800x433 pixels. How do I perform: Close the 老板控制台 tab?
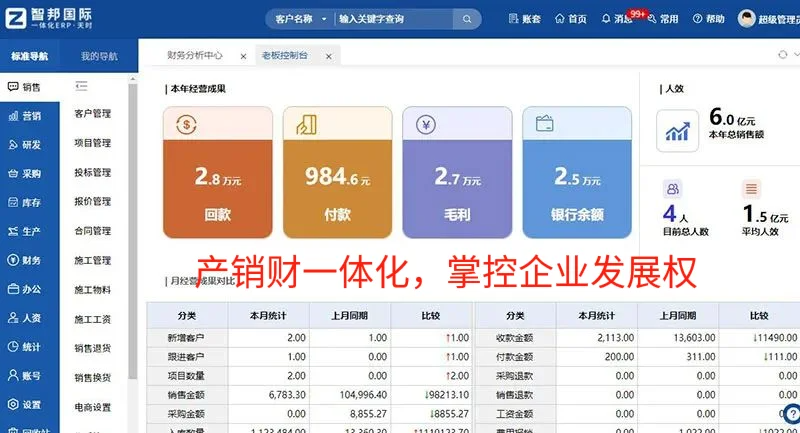point(329,57)
